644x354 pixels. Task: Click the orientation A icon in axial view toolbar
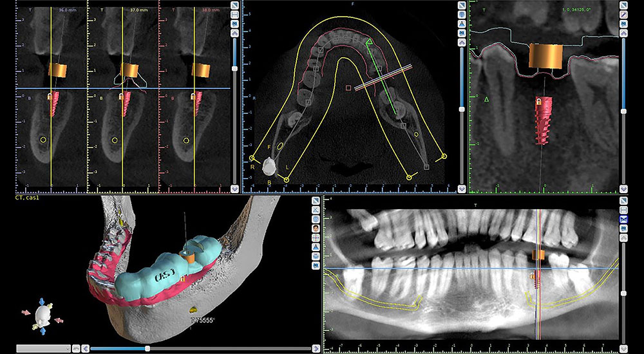462,23
